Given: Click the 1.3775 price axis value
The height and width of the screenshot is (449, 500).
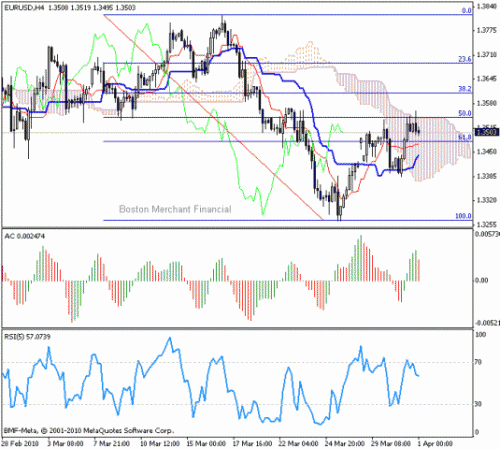Looking at the screenshot, I should click(487, 30).
